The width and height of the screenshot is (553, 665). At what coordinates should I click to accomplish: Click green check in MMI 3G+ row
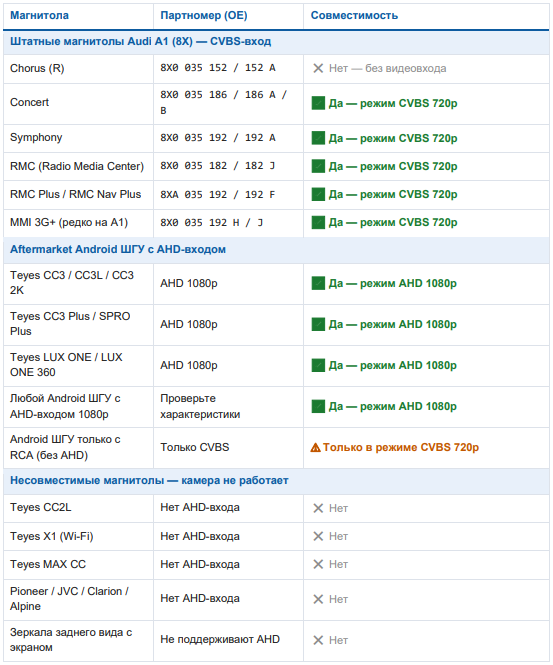(x=318, y=222)
